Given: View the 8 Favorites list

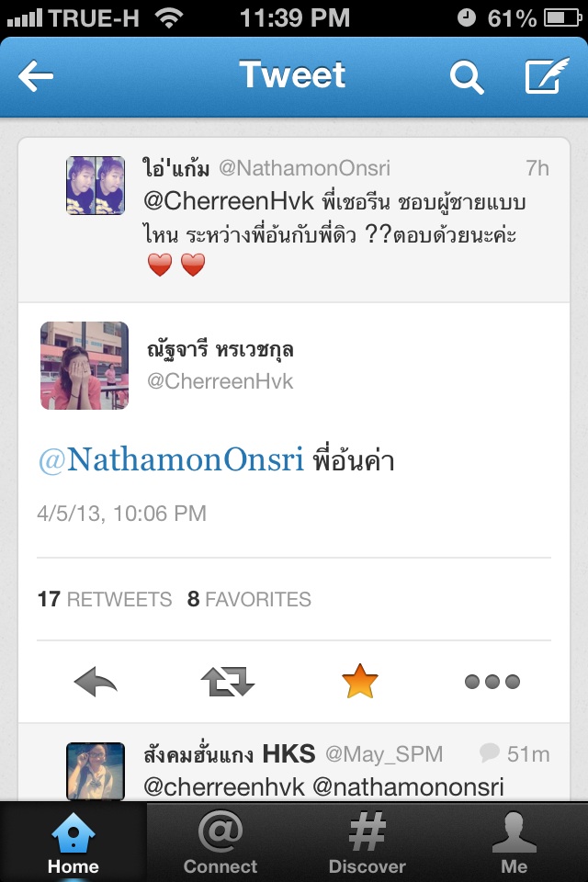Looking at the screenshot, I should pos(249,599).
